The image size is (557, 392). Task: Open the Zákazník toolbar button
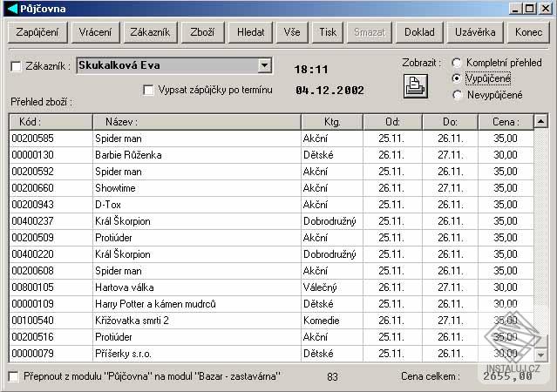pos(150,32)
